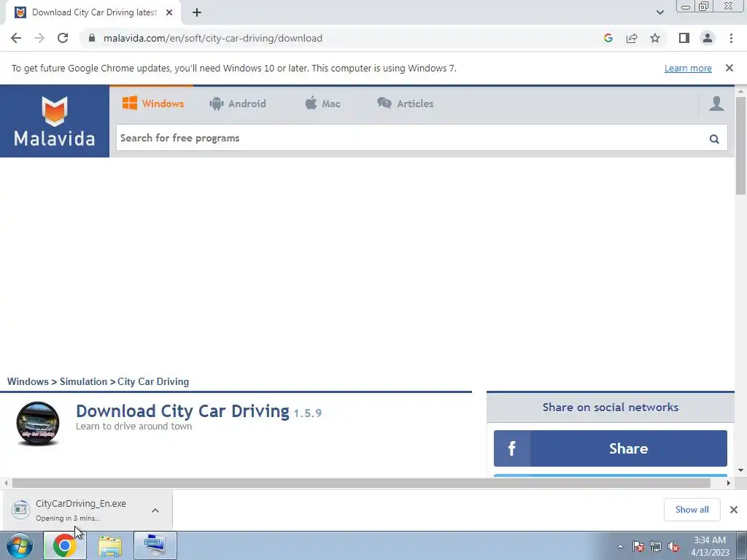
Task: Click the 'Learn to drive around town' text
Action: pyautogui.click(x=134, y=426)
